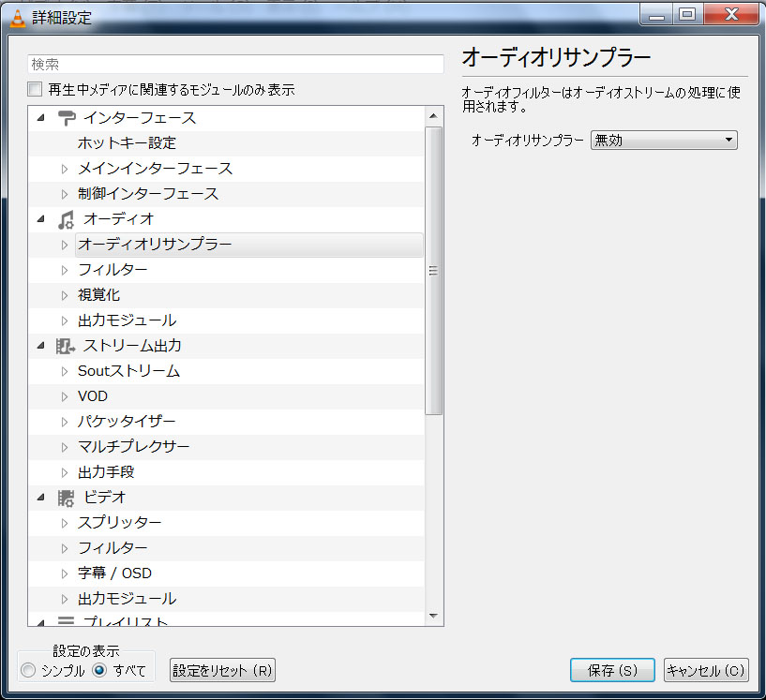Viewport: 766px width, 700px height.
Task: Expand the マルチプレクサー node
Action: click(x=65, y=447)
